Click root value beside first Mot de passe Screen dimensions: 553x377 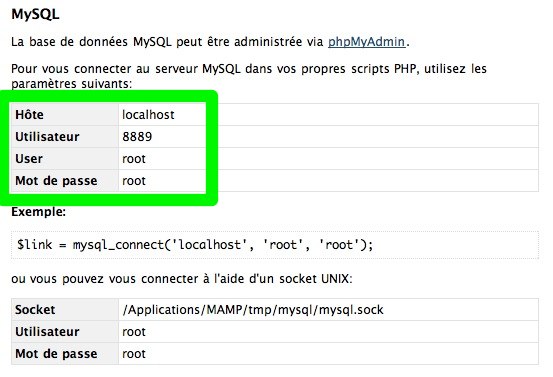tap(134, 181)
